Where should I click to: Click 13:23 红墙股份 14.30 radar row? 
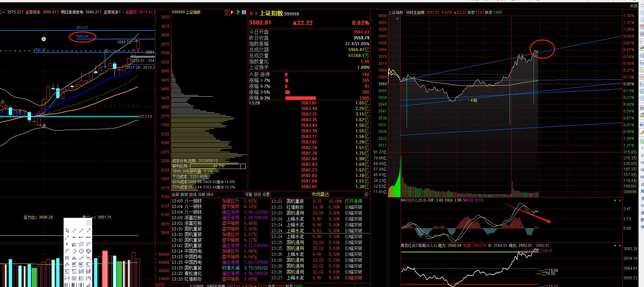[x=320, y=207]
